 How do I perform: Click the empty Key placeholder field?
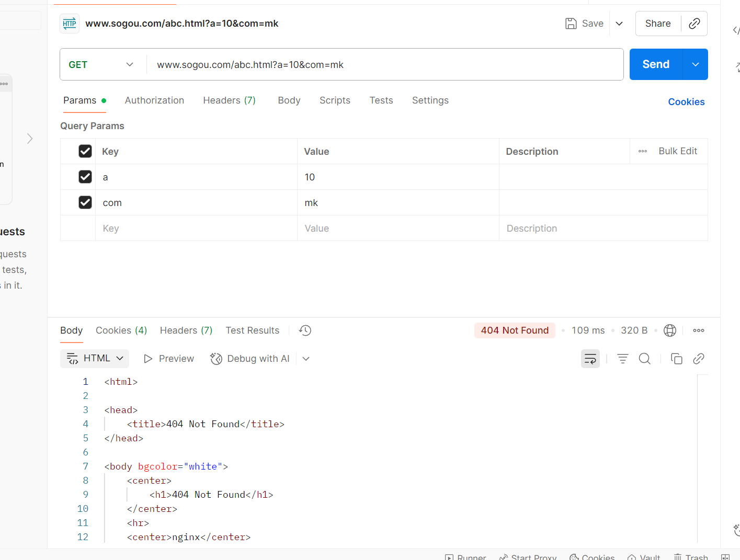(196, 228)
